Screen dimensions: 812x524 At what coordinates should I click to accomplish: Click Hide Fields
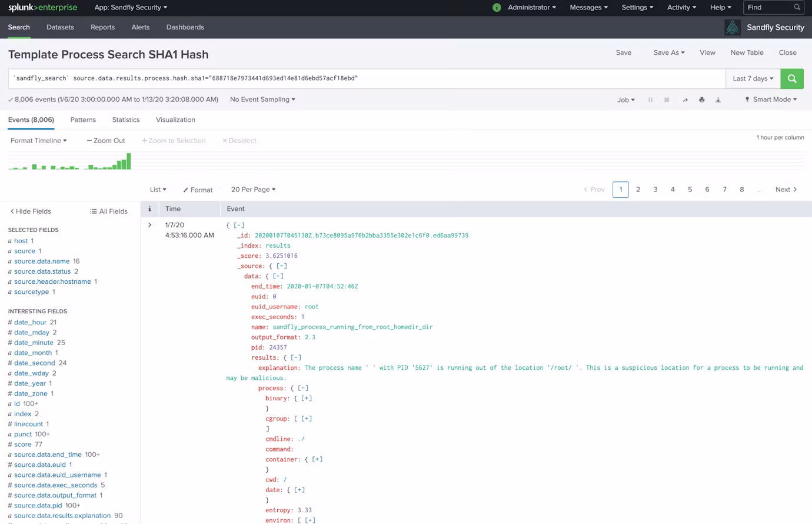tap(31, 211)
